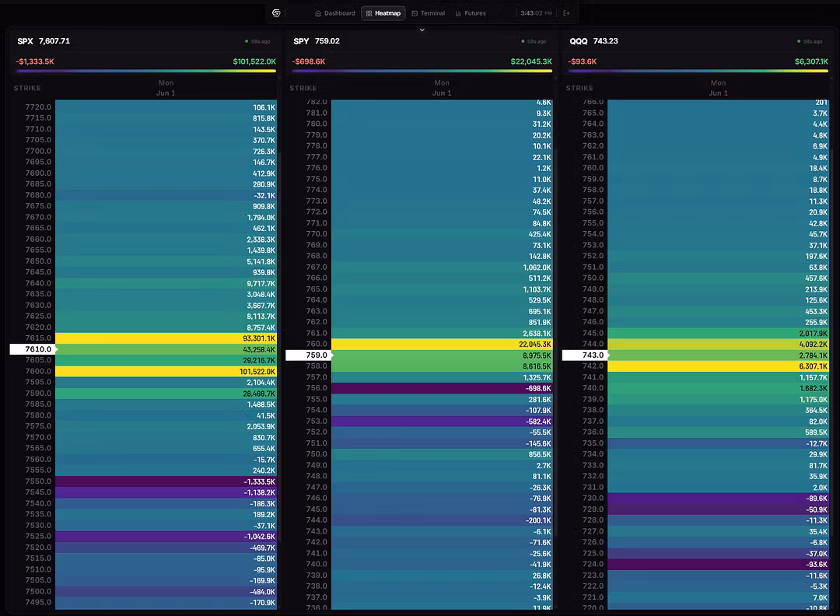This screenshot has height=616, width=840.
Task: Click the SPY green status indicator
Action: (x=523, y=41)
